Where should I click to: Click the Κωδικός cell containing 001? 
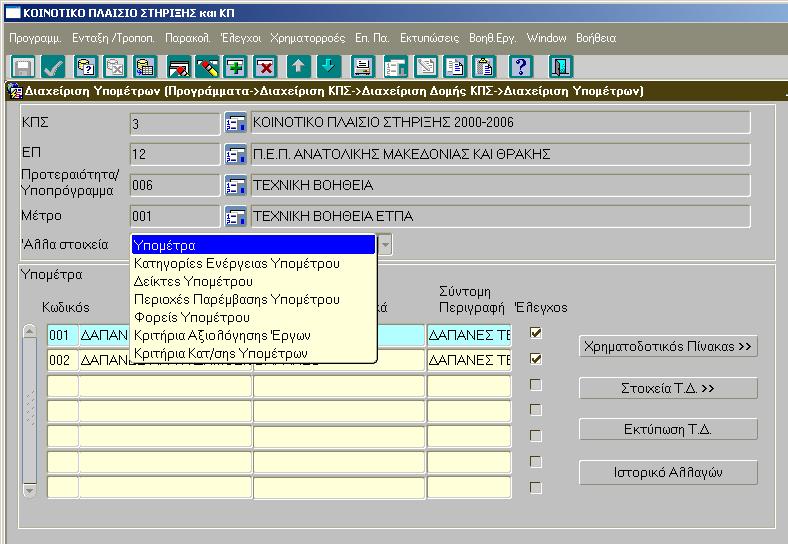63,335
